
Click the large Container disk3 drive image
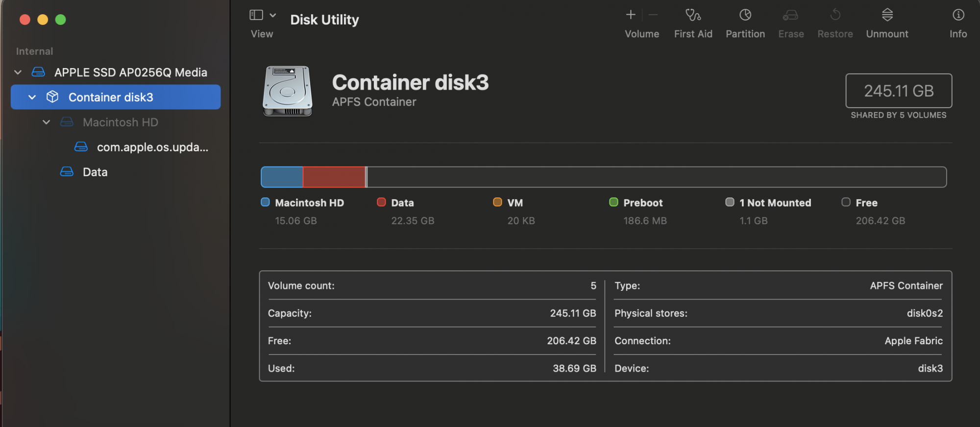pyautogui.click(x=288, y=92)
